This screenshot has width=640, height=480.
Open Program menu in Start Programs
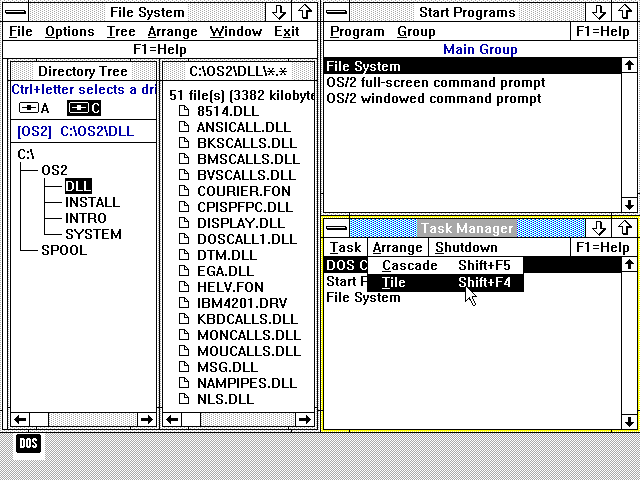[x=357, y=31]
